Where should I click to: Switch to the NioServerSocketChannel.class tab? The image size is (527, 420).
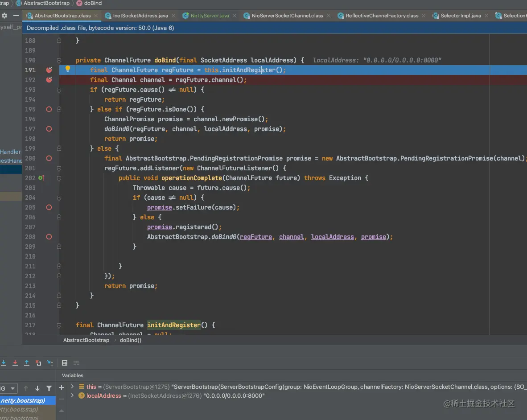287,16
